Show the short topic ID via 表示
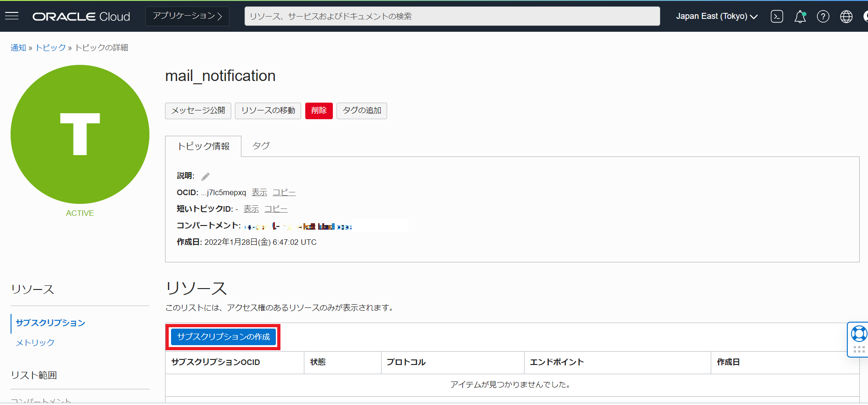868x405 pixels. pos(251,209)
